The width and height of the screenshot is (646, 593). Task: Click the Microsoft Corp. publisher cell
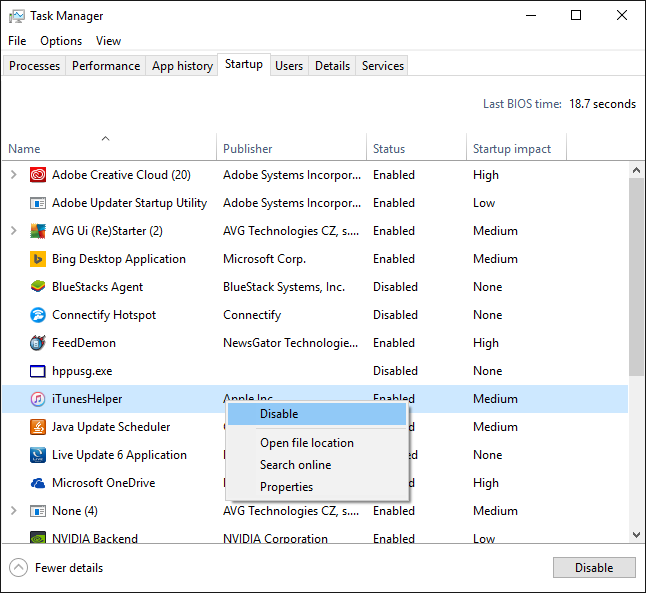pos(264,259)
